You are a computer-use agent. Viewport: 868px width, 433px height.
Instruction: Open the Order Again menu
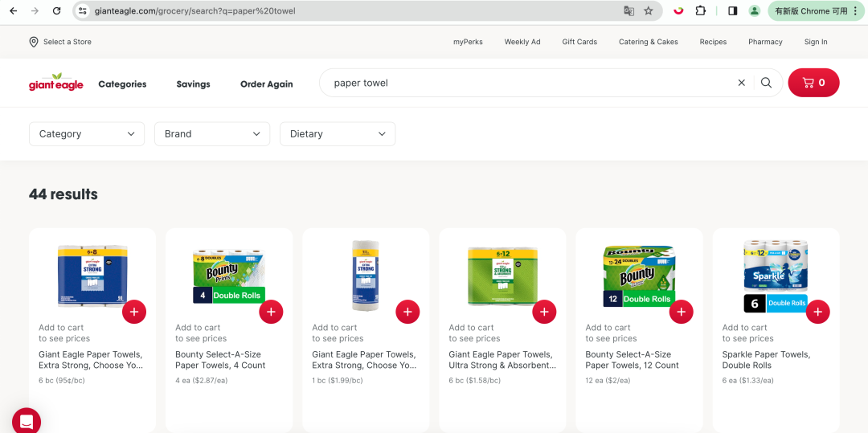point(266,84)
